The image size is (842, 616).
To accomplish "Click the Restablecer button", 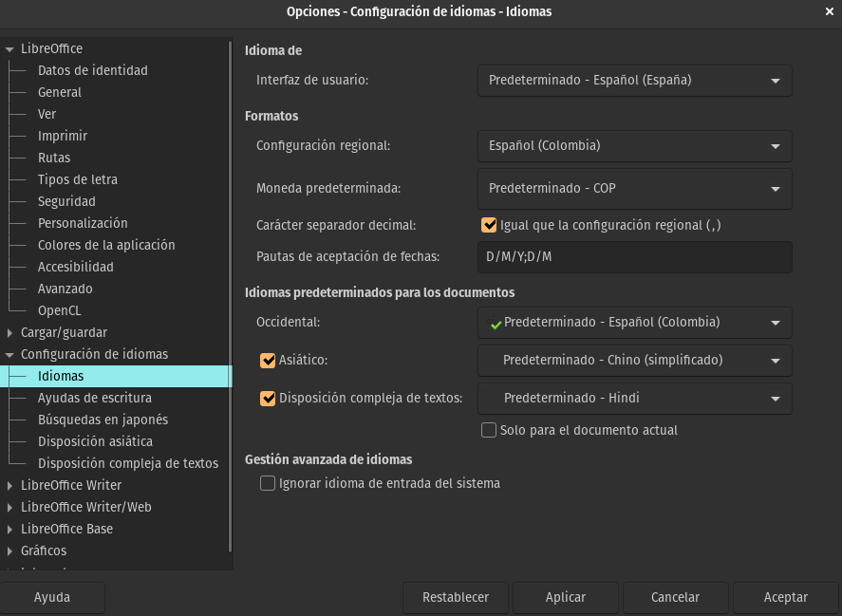I will coord(456,598).
